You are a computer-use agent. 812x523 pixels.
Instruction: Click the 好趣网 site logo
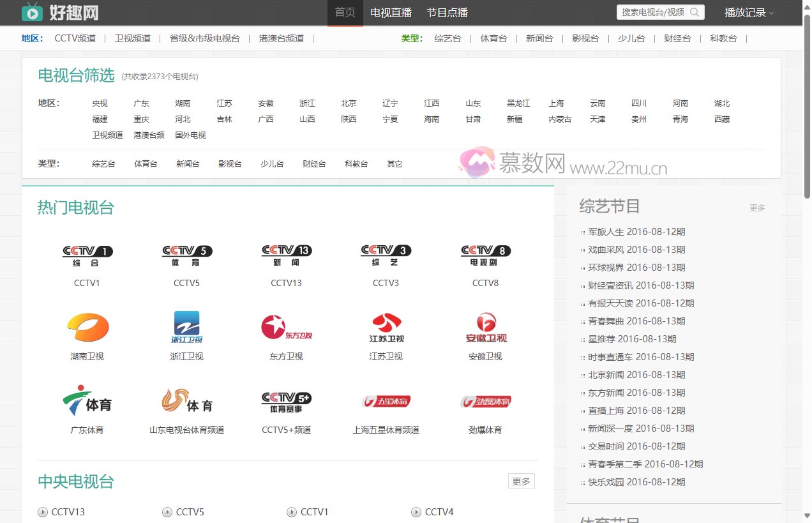(x=60, y=12)
